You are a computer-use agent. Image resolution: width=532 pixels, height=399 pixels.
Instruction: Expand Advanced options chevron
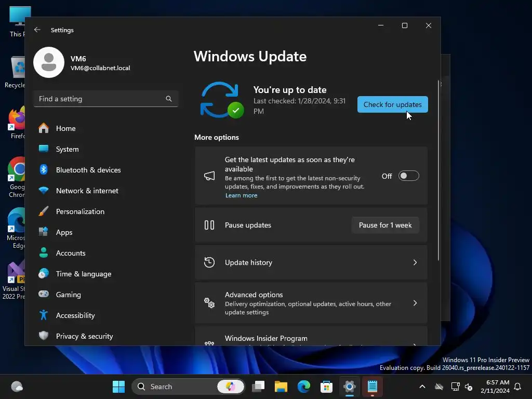tap(415, 303)
